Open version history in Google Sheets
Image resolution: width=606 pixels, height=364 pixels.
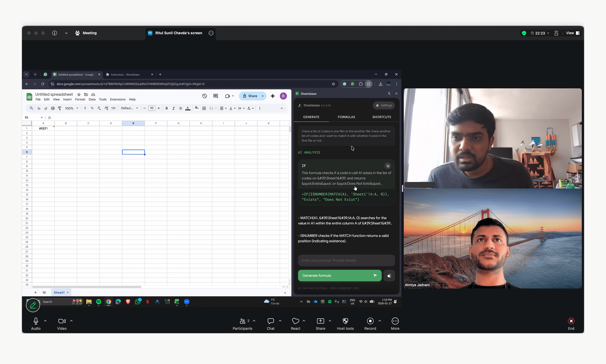205,96
